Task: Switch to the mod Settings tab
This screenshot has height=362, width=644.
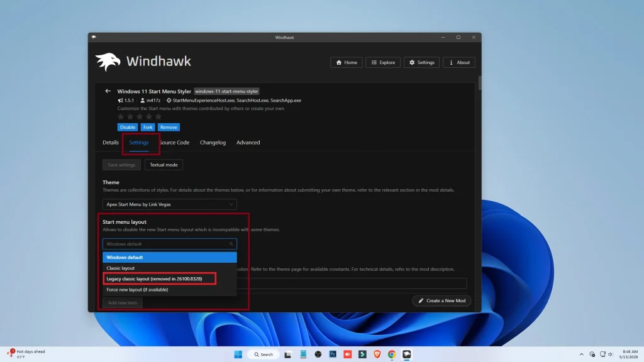Action: [x=139, y=143]
